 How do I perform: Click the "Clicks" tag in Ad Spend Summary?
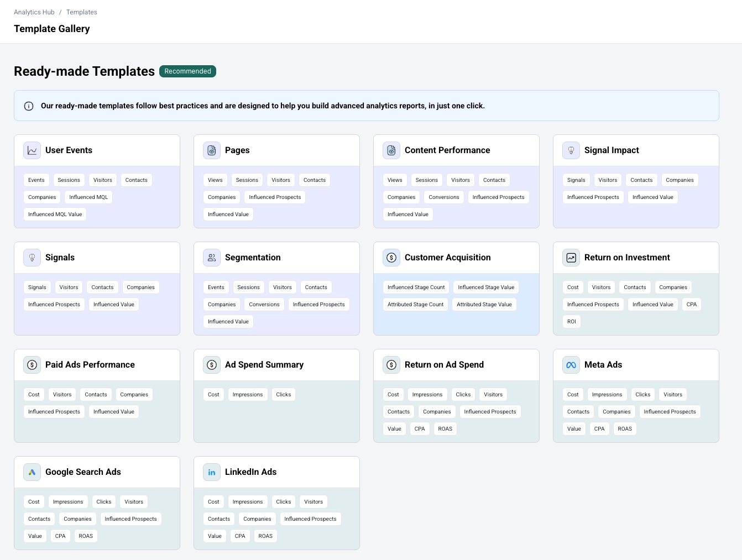tap(284, 395)
